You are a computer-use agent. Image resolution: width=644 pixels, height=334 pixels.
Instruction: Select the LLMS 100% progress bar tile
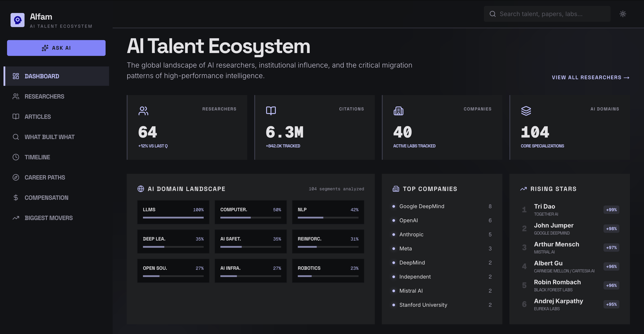(x=173, y=212)
